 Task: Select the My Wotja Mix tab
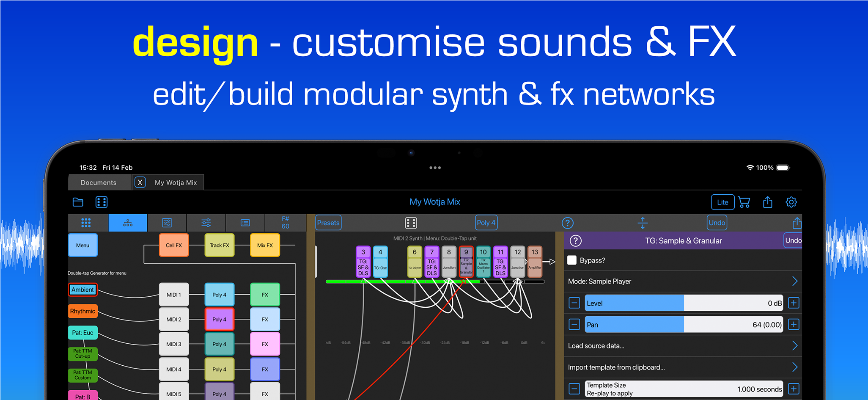[x=176, y=182]
